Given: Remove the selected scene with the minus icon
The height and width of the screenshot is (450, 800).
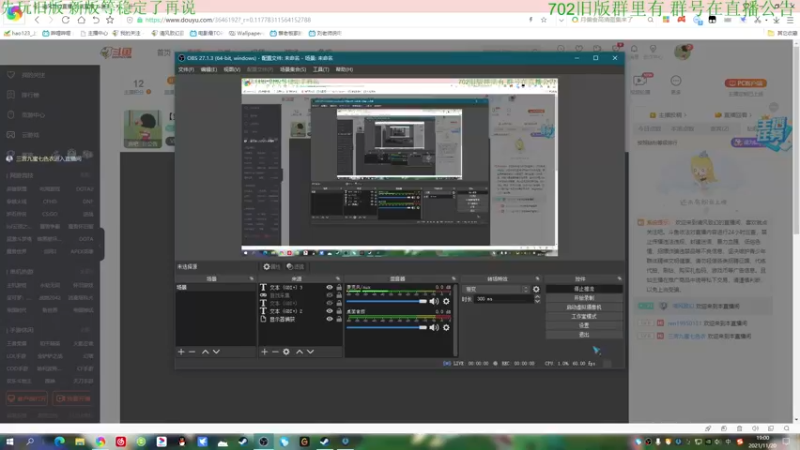Looking at the screenshot, I should coord(192,352).
